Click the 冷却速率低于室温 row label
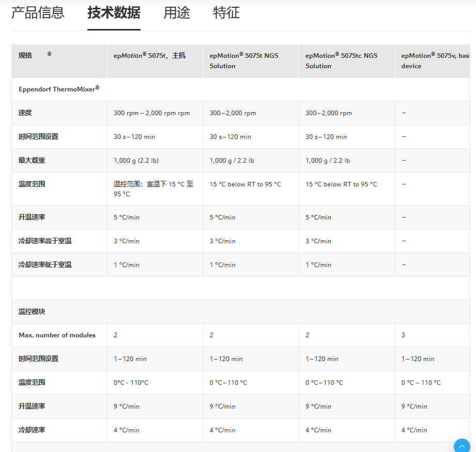 [45, 264]
